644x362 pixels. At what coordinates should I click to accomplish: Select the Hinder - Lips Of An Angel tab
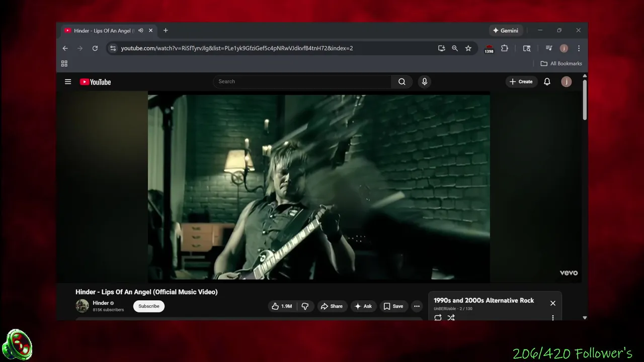109,31
